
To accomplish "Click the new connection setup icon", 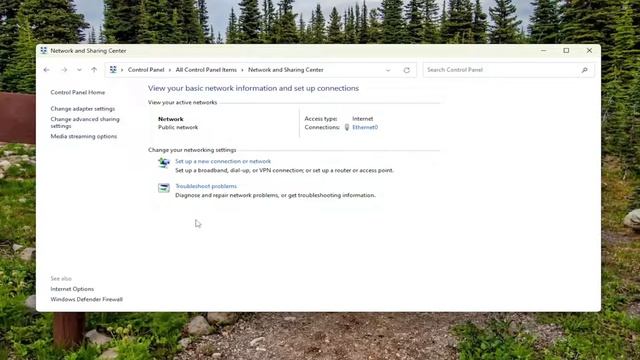I will click(x=164, y=163).
